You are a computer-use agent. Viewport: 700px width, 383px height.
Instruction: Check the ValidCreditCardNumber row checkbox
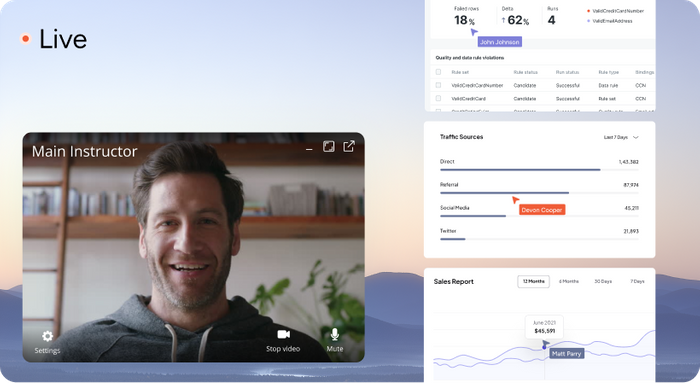point(438,85)
